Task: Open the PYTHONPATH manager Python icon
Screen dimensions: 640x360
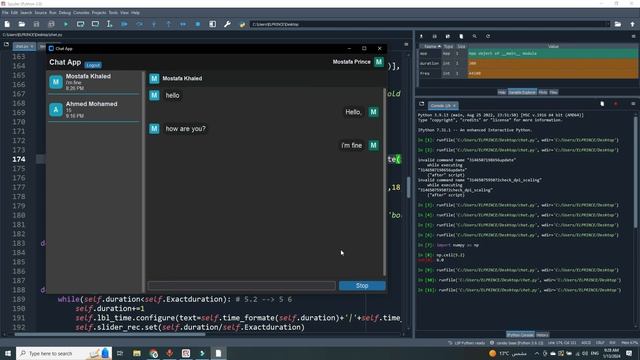Action: (242, 24)
